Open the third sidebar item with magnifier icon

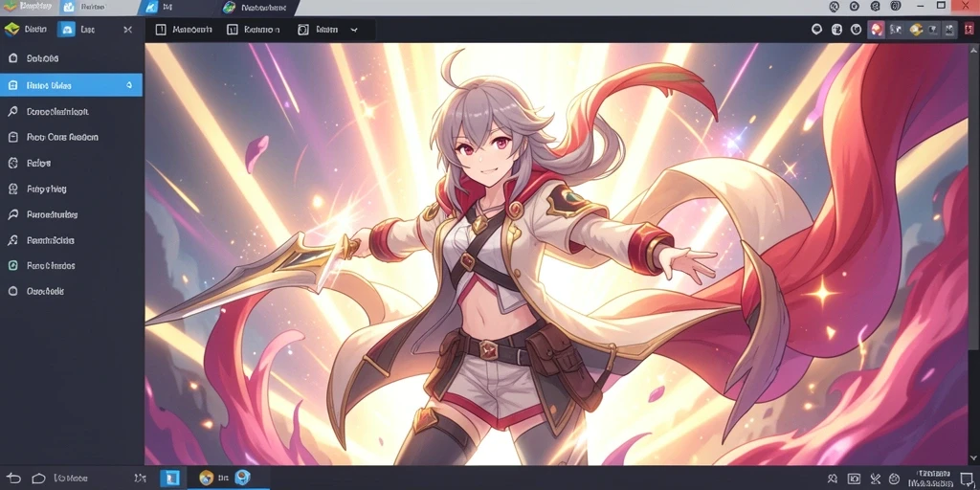(71, 111)
